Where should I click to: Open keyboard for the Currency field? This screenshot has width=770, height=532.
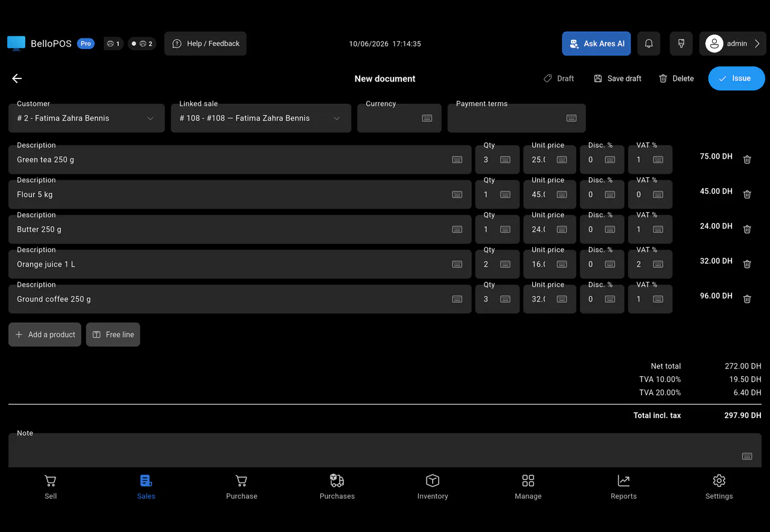click(427, 118)
